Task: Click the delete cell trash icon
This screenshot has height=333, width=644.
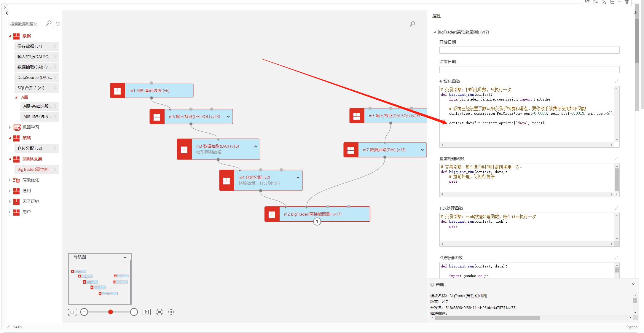Action: click(x=627, y=2)
